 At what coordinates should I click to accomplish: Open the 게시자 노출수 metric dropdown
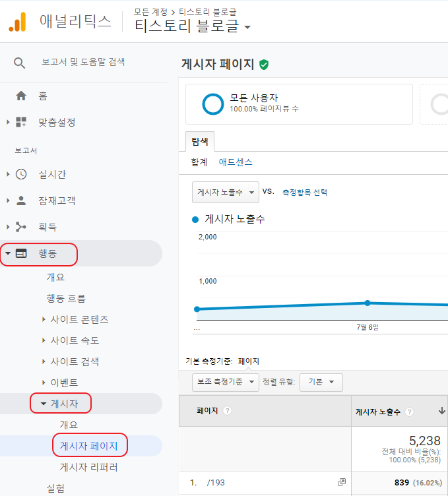pos(226,192)
